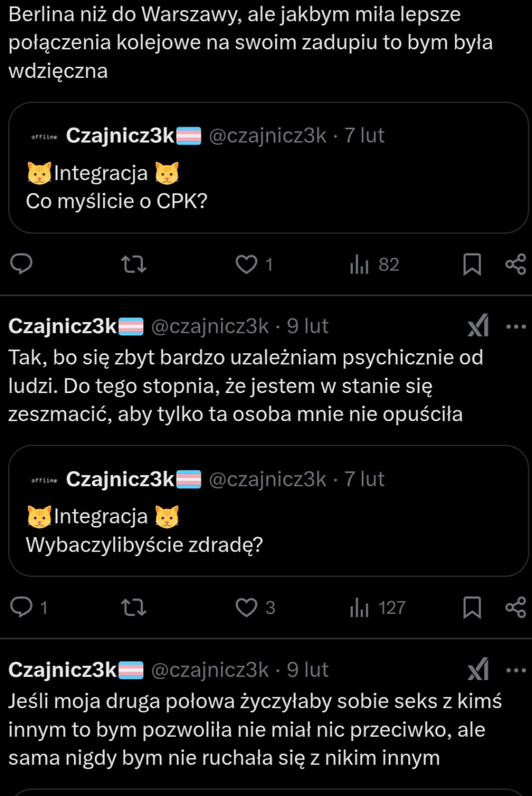Viewport: 532px width, 796px height.
Task: Open Grok icon on 'Tak, bo się' tweet
Action: click(478, 327)
